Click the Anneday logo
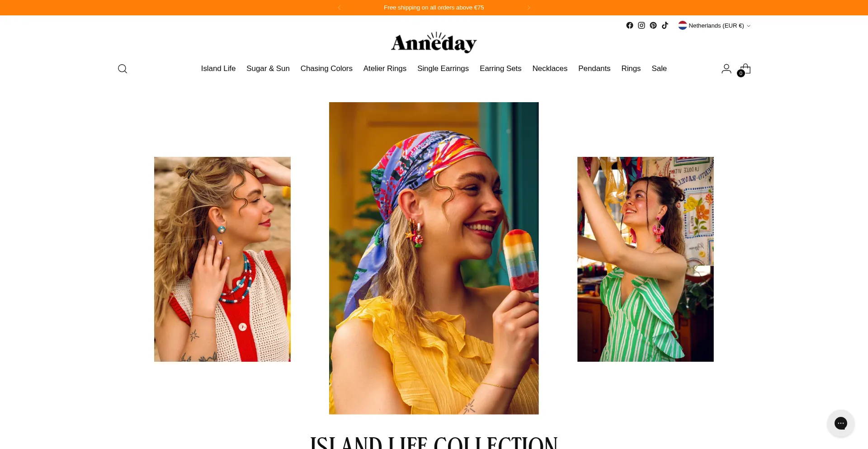Screen dimensions: 868x449 tap(434, 43)
